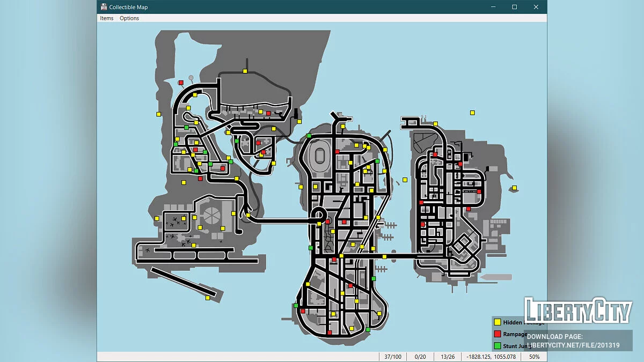This screenshot has height=362, width=644.
Task: Click the Collectible Map icon in the title bar
Action: click(102, 7)
